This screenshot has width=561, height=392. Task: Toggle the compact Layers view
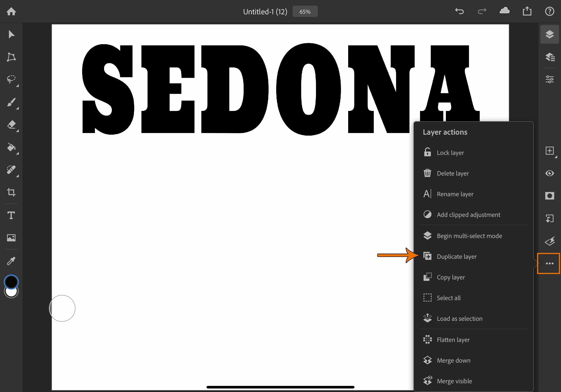click(549, 35)
